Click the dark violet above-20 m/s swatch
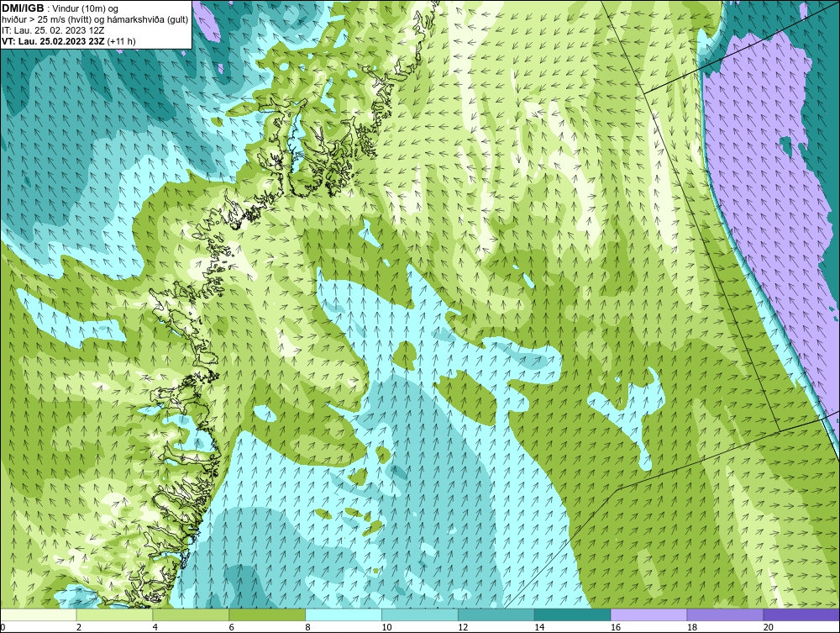The width and height of the screenshot is (840, 633). pyautogui.click(x=801, y=615)
